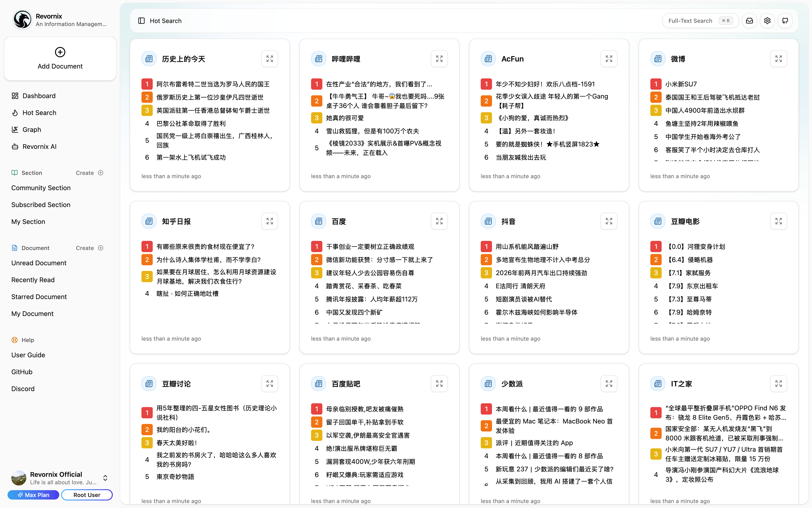Open the first 抖音 hot item
The image size is (812, 508).
pyautogui.click(x=527, y=247)
